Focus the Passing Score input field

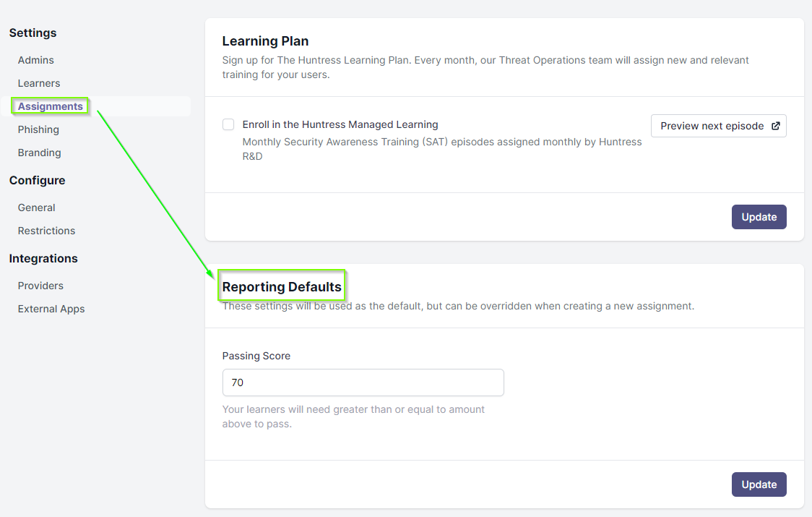363,383
